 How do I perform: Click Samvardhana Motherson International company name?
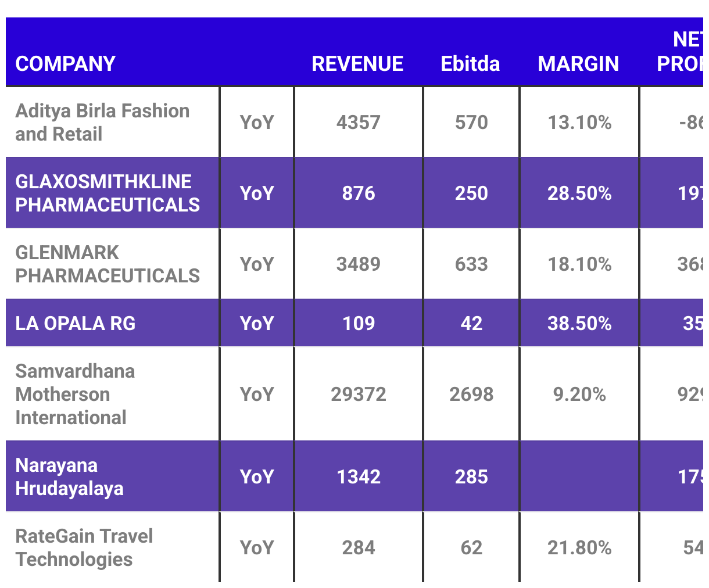pyautogui.click(x=75, y=394)
